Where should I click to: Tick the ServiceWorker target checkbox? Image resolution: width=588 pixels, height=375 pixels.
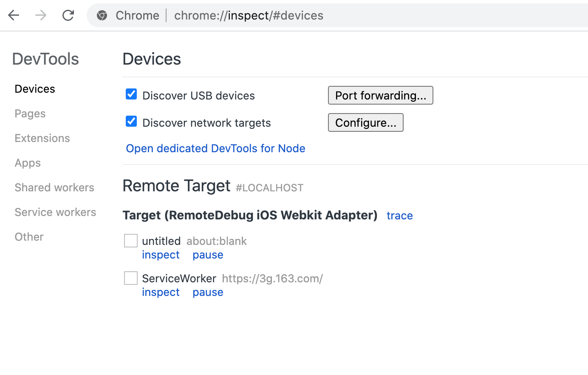pyautogui.click(x=131, y=278)
